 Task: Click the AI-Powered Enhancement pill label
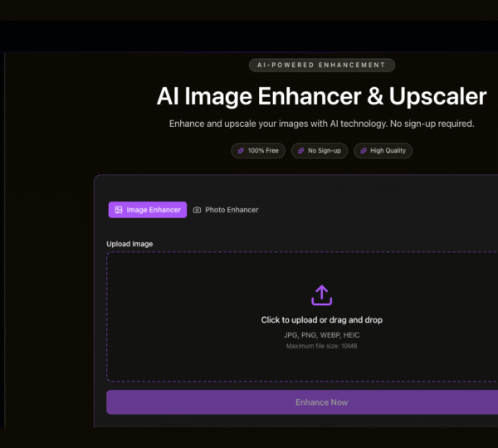point(322,65)
